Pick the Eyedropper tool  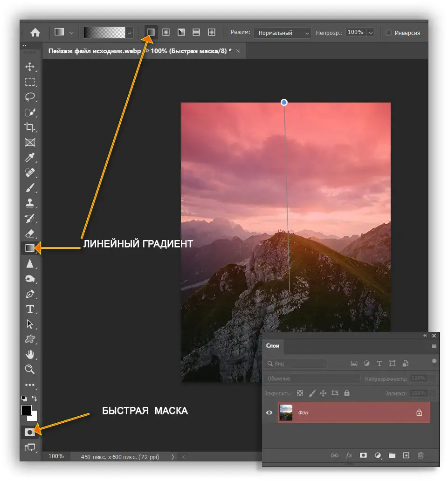(x=30, y=158)
